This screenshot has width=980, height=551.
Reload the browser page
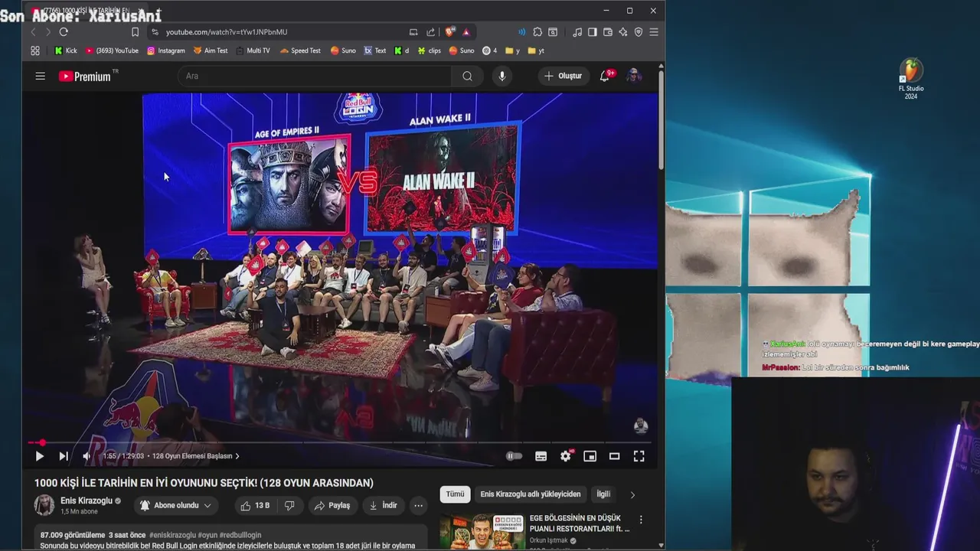(64, 32)
